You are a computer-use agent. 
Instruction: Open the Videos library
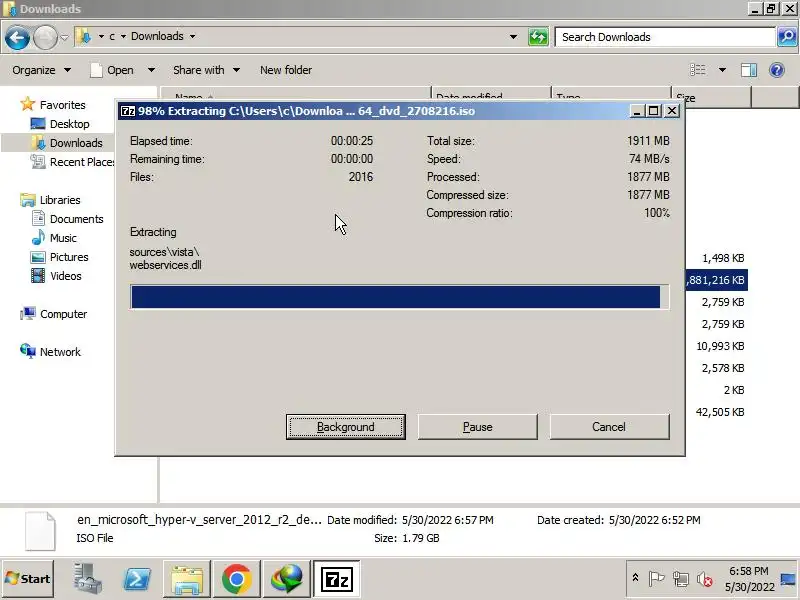[56, 276]
